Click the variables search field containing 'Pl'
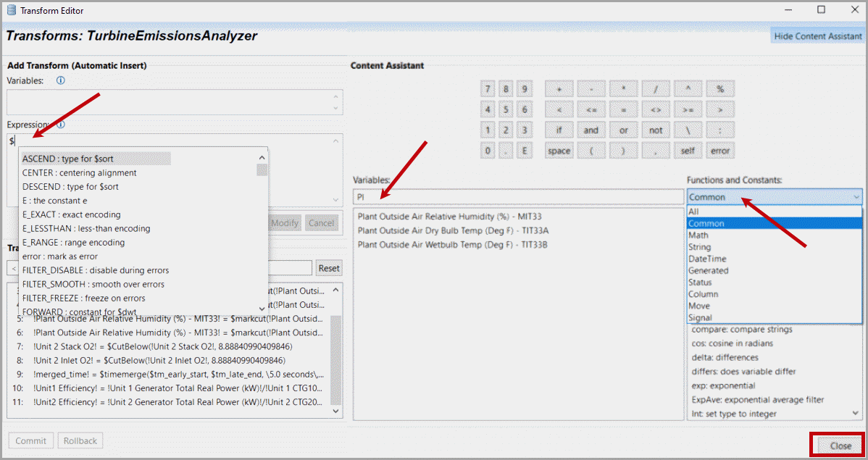The image size is (868, 460). pos(517,197)
